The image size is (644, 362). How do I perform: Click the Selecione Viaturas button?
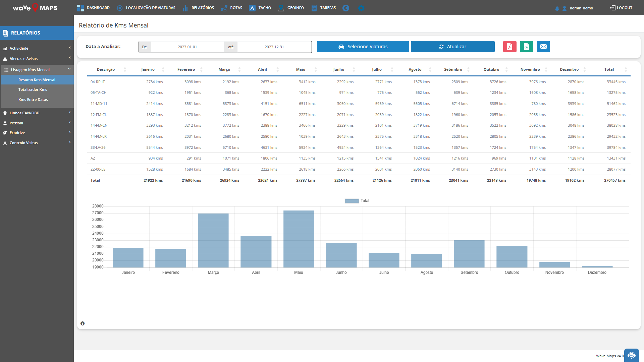363,47
